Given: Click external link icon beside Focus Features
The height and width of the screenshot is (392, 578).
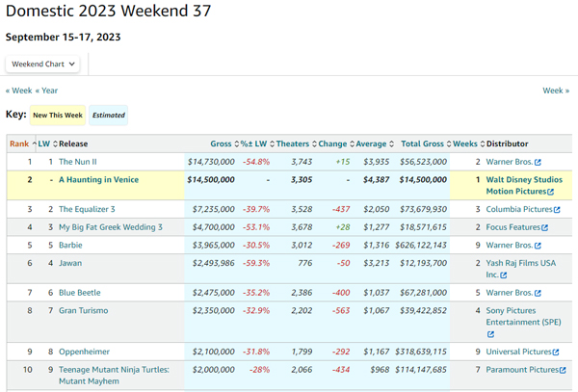Looking at the screenshot, I should coord(545,227).
